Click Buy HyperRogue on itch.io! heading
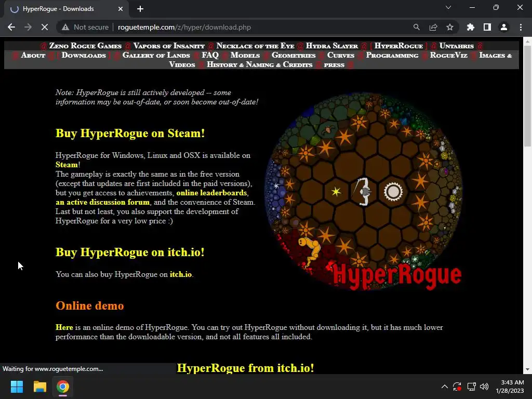 [x=129, y=252]
